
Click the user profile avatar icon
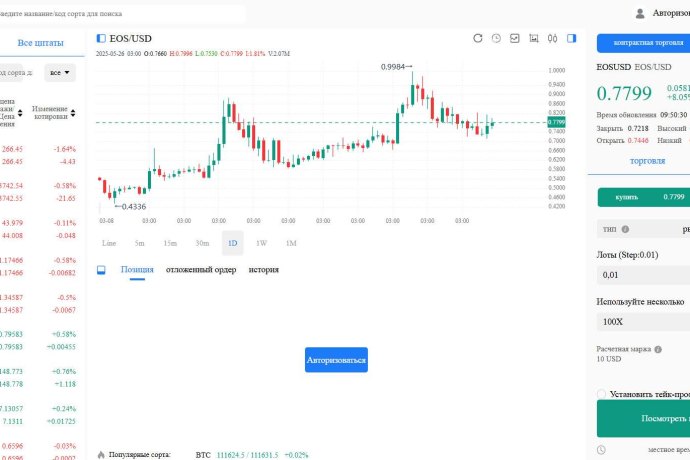(640, 13)
